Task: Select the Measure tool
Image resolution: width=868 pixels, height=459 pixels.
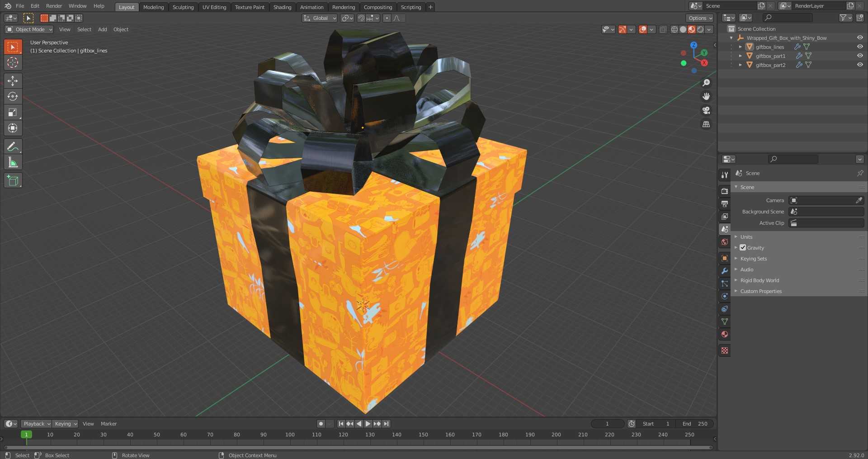Action: click(x=13, y=162)
